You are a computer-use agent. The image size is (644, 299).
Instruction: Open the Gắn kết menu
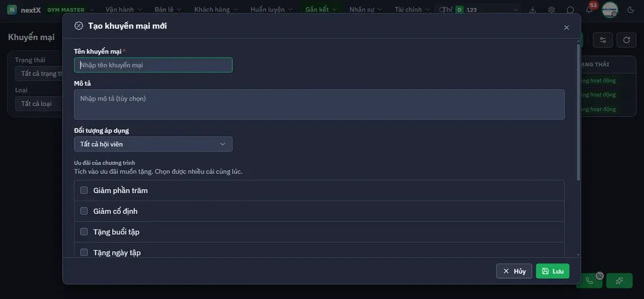tap(321, 10)
